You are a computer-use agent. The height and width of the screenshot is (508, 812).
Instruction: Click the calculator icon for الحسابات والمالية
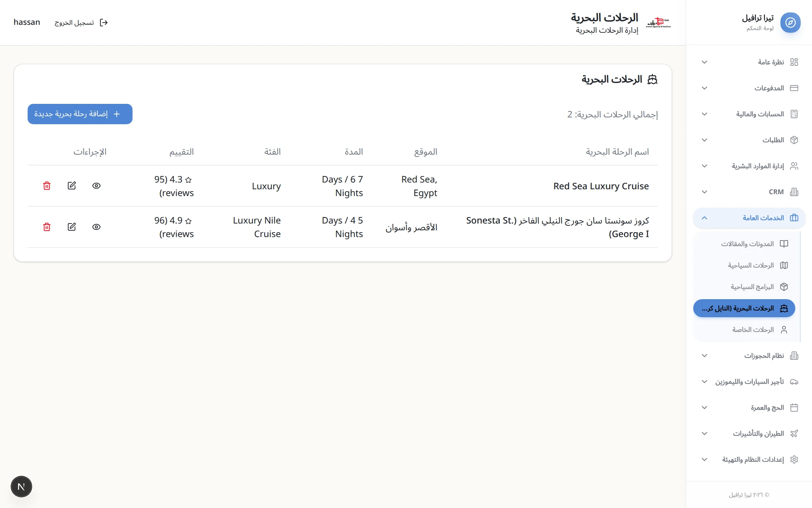[x=794, y=114]
